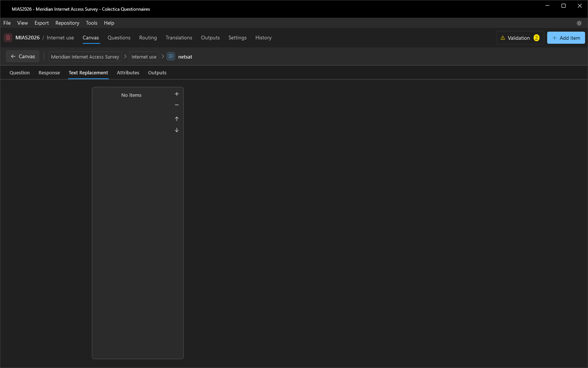Select the Response sub-tab

tap(49, 72)
